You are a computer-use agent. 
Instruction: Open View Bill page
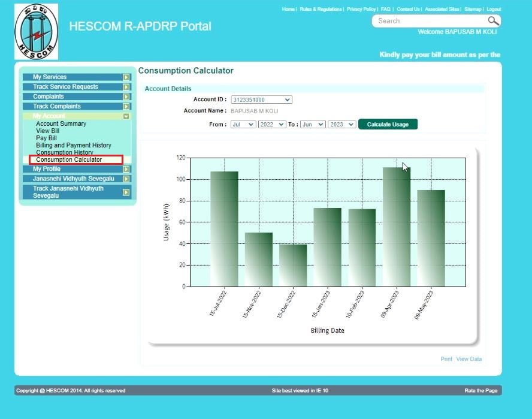tap(48, 131)
